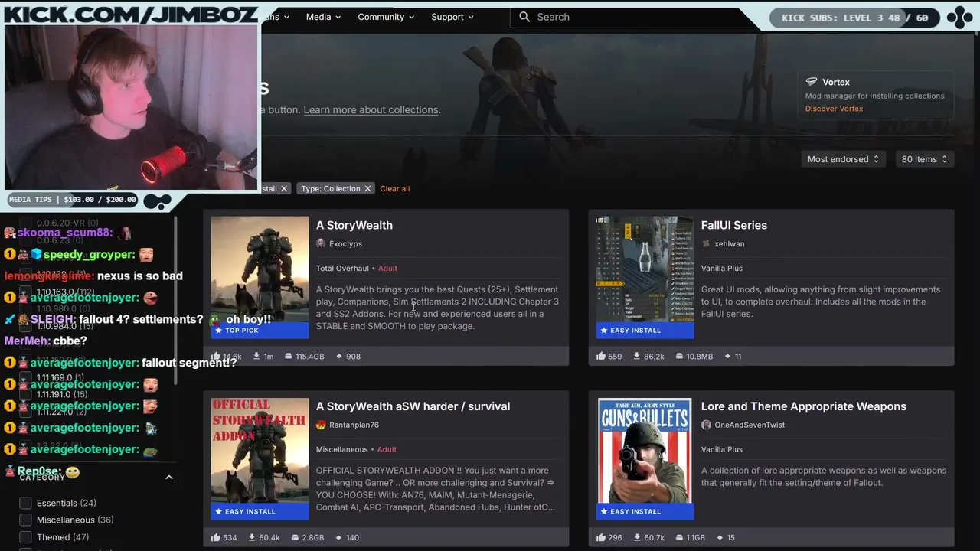Image resolution: width=980 pixels, height=551 pixels.
Task: Open the Official StoryWealth Addon thumbnail
Action: click(260, 458)
